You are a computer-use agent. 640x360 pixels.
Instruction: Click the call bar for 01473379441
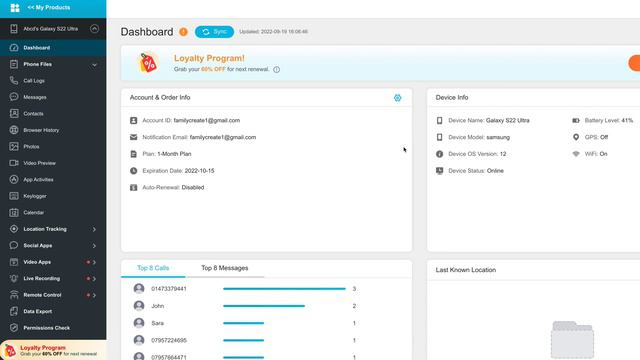(284, 289)
